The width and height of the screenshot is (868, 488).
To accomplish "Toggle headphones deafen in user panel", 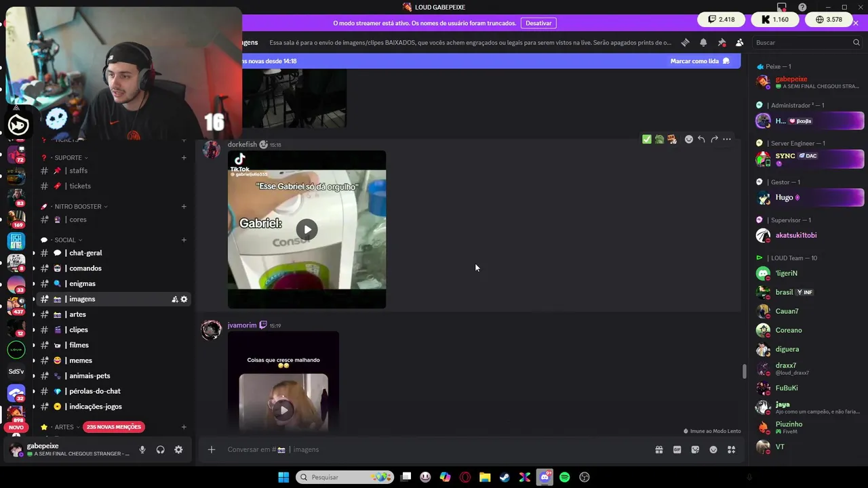I will point(161,449).
